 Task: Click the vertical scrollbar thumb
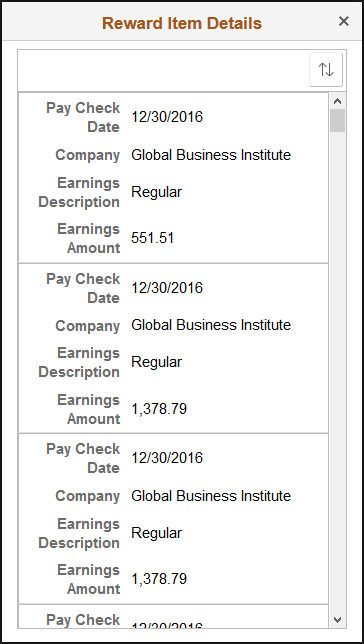[x=338, y=120]
